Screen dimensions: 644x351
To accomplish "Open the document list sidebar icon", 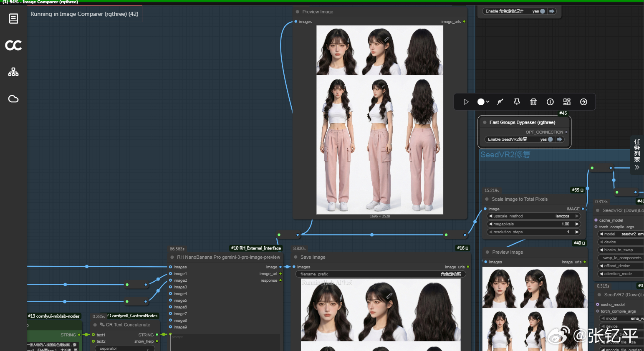I will pyautogui.click(x=13, y=18).
